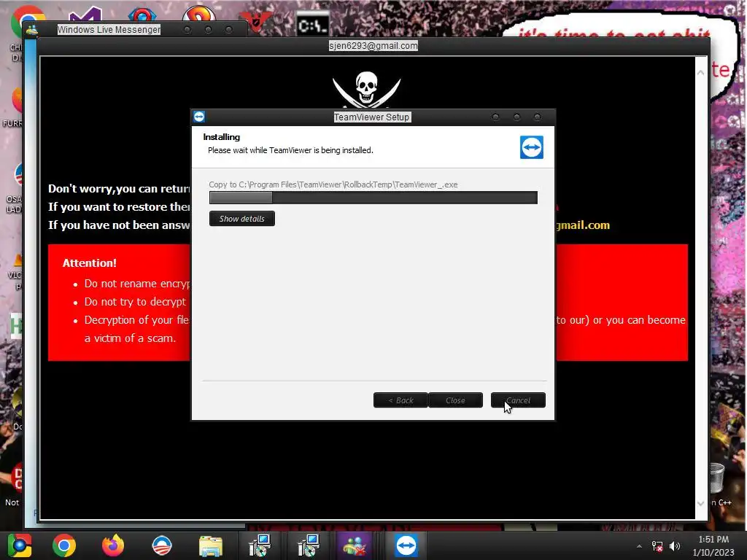The width and height of the screenshot is (747, 560).
Task: Show hidden system tray icons
Action: (639, 546)
